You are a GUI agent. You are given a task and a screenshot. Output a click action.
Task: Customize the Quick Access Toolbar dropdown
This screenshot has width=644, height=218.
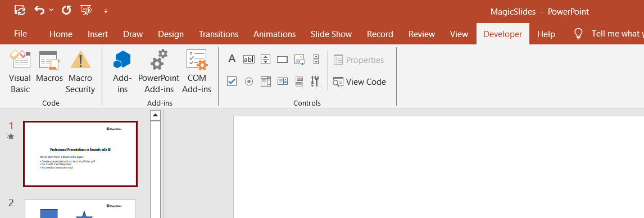[106, 11]
